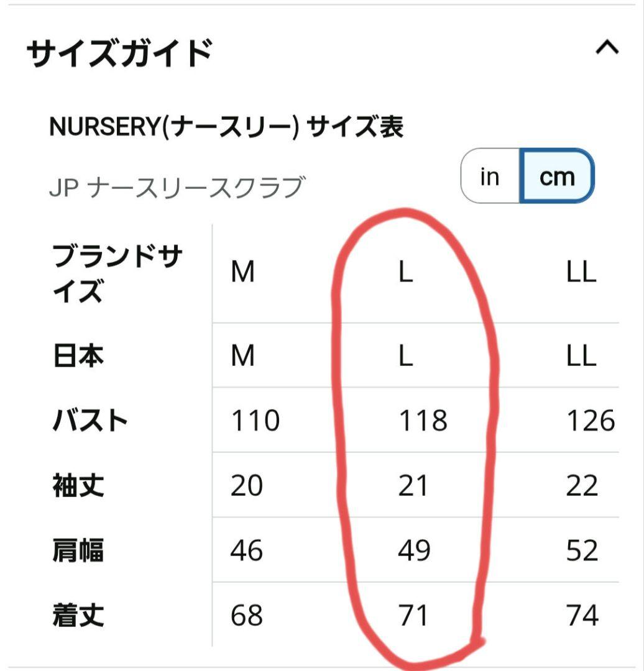
Task: Click the 着丈 row label
Action: 78,615
